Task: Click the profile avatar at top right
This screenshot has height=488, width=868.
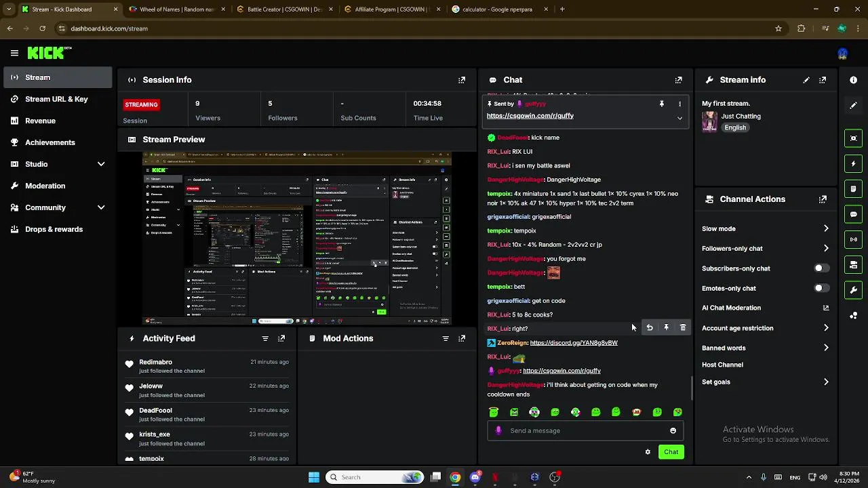Action: coord(842,54)
